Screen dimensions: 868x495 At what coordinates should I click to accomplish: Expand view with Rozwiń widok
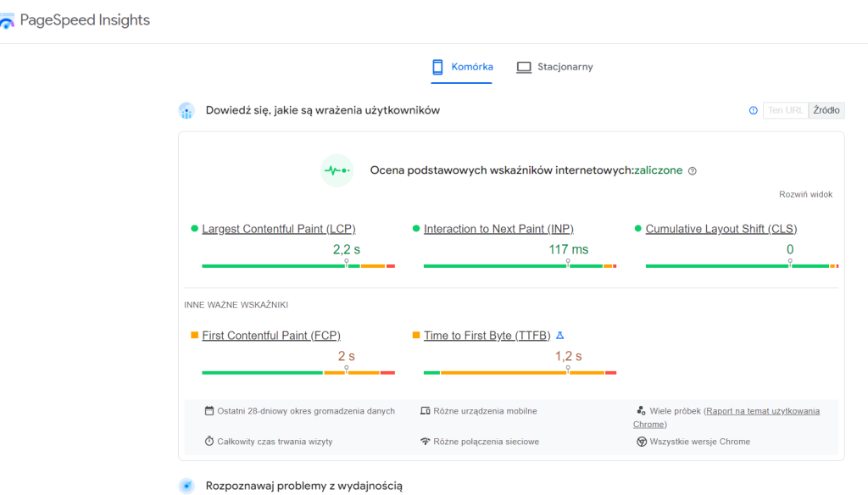[x=805, y=194]
